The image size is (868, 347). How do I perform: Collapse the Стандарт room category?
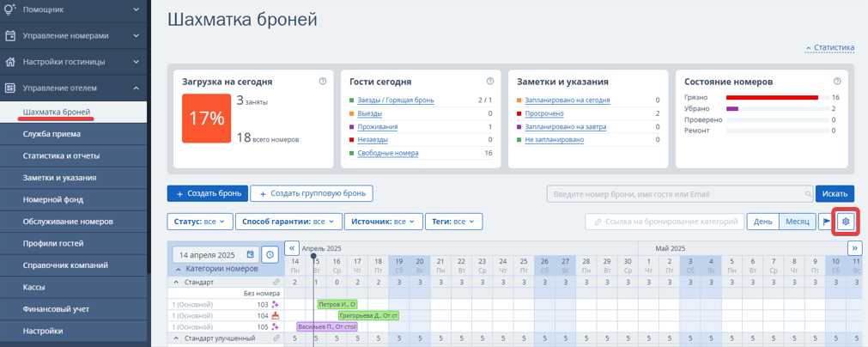pos(176,283)
